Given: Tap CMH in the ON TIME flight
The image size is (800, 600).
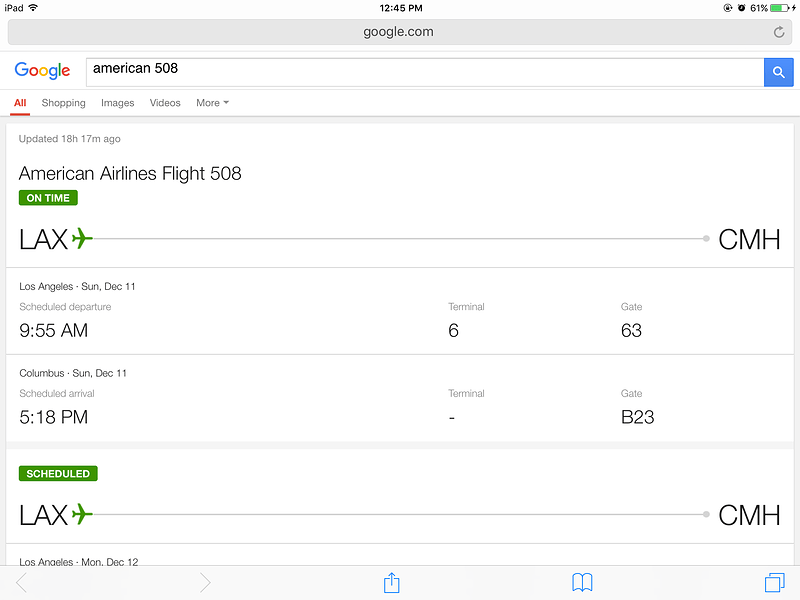Looking at the screenshot, I should pos(749,239).
